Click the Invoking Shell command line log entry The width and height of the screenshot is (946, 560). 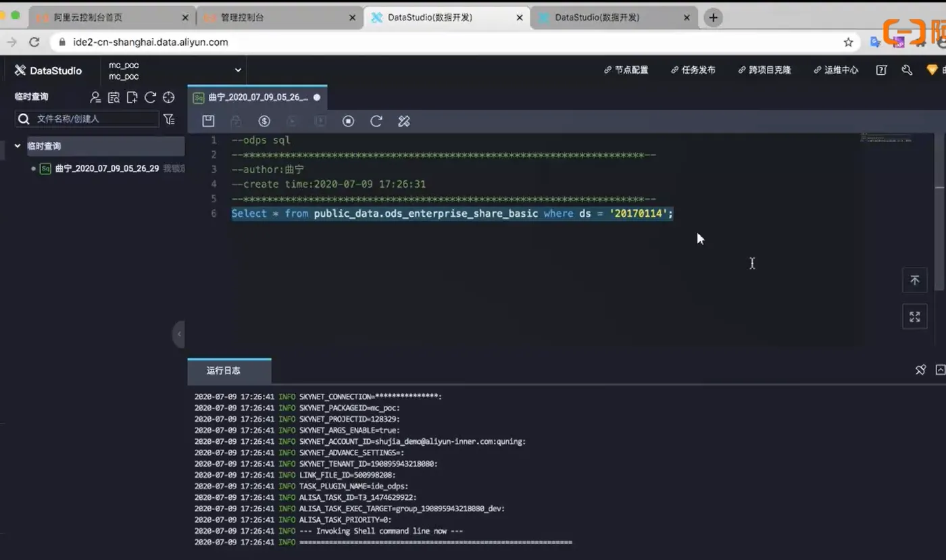[328, 531]
